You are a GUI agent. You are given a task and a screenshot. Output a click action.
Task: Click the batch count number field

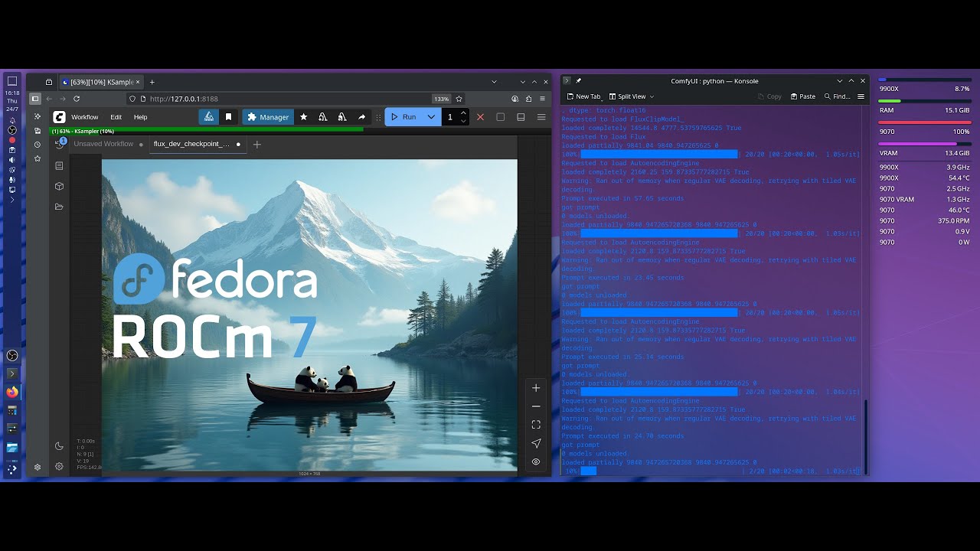click(x=450, y=117)
